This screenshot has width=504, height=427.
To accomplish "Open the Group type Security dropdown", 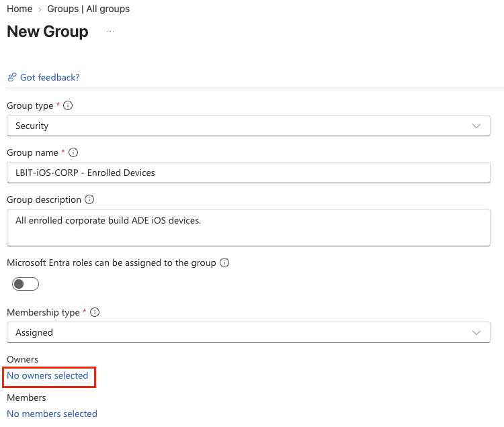I will tap(249, 126).
